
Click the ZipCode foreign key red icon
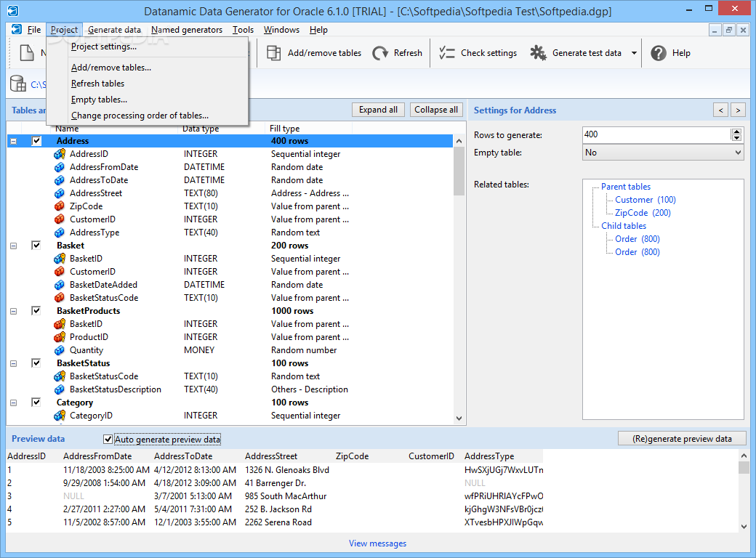click(x=60, y=206)
